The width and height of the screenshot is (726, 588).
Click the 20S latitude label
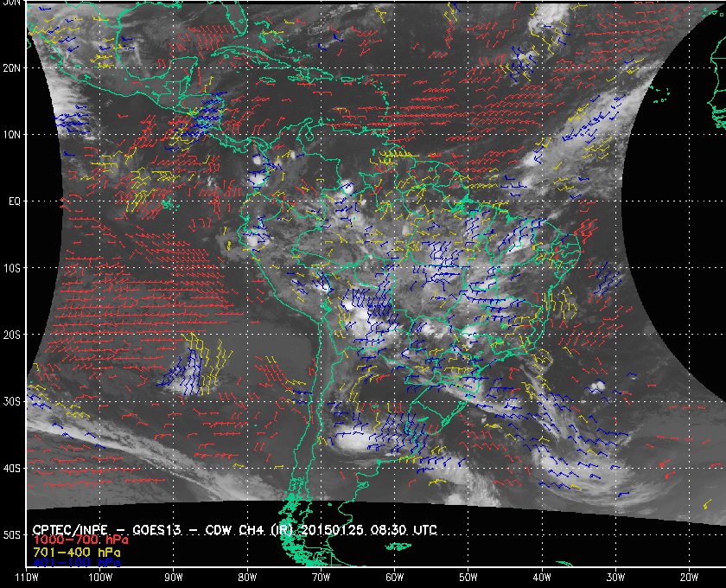pos(12,335)
